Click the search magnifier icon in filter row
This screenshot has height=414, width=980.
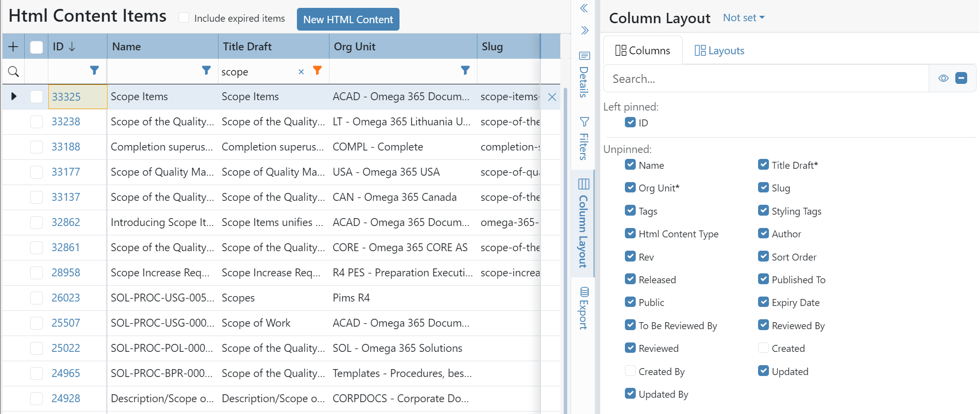pyautogui.click(x=13, y=72)
